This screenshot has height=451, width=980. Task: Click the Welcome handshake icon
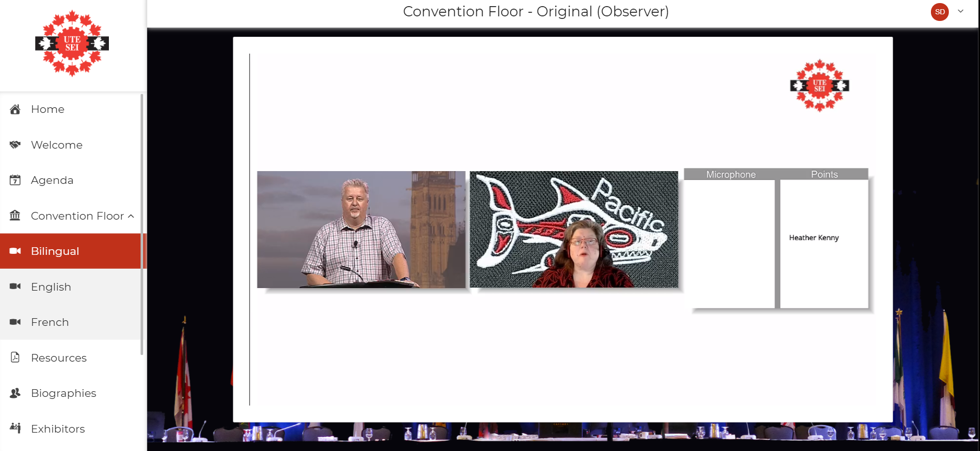[x=15, y=145]
